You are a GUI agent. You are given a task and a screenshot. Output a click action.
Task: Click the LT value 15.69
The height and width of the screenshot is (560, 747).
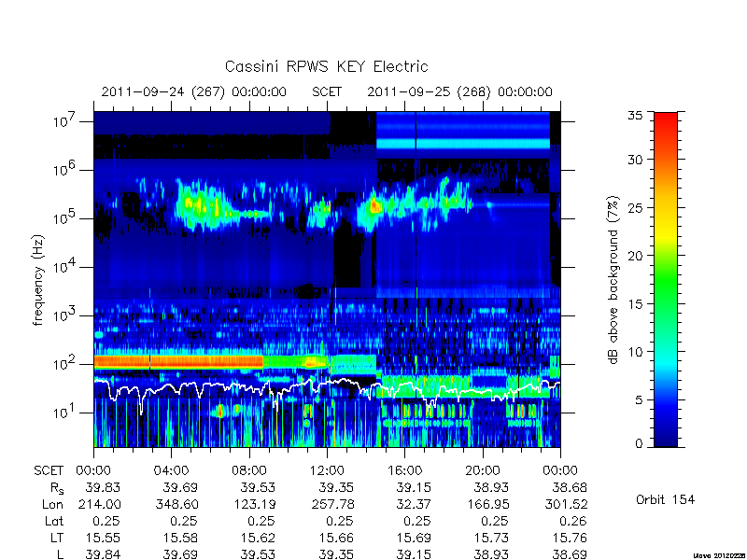[x=414, y=538]
